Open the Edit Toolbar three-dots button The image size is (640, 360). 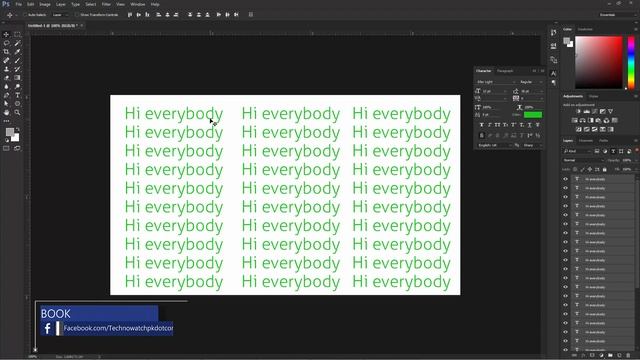point(6,121)
